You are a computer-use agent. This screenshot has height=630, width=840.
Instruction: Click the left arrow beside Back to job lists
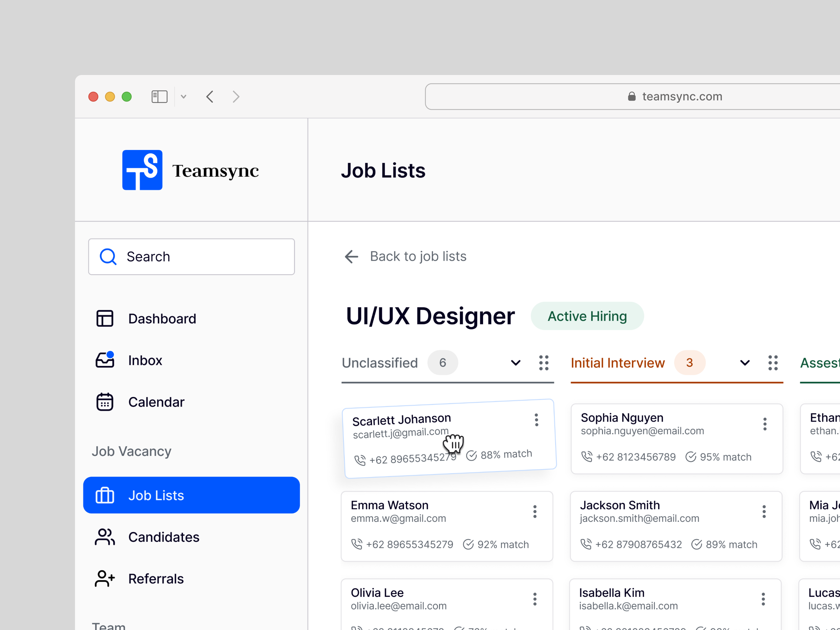pyautogui.click(x=352, y=257)
